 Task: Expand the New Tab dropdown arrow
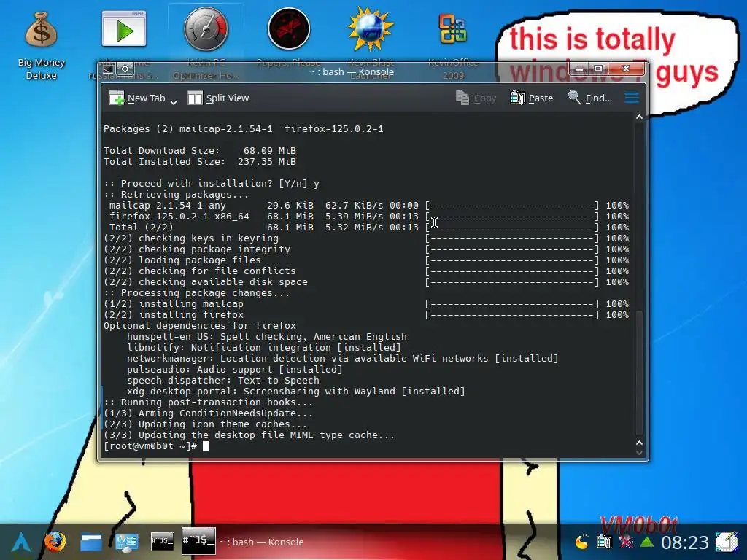coord(174,101)
